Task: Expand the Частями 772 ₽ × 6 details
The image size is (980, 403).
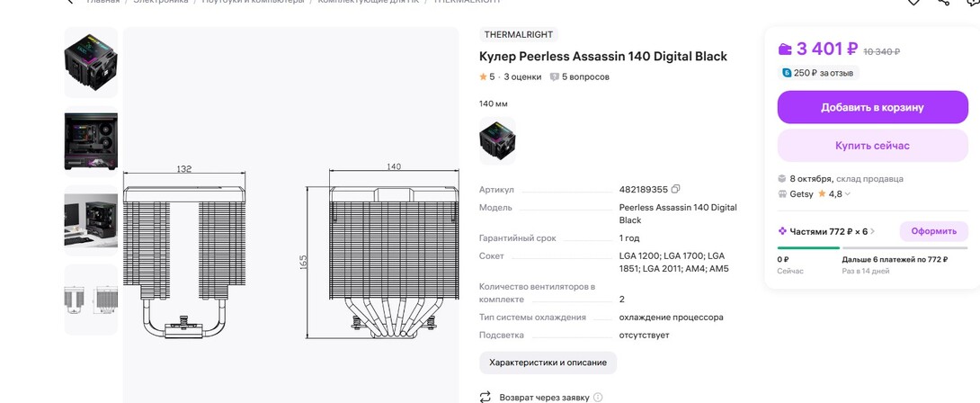Action: (872, 232)
